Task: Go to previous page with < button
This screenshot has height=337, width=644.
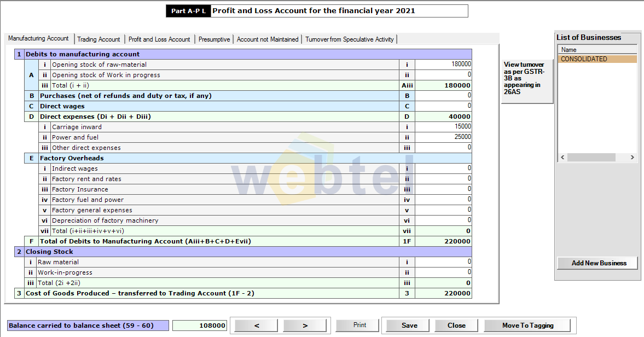Action: point(256,326)
